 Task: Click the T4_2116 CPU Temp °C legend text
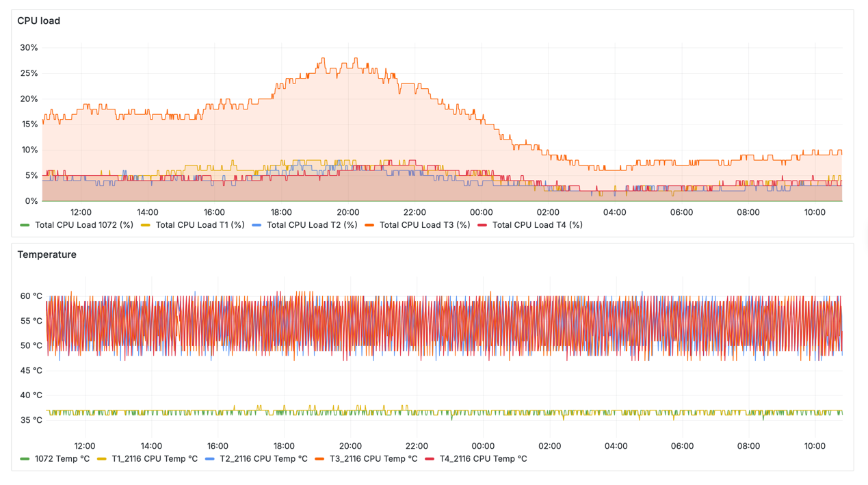pyautogui.click(x=483, y=459)
